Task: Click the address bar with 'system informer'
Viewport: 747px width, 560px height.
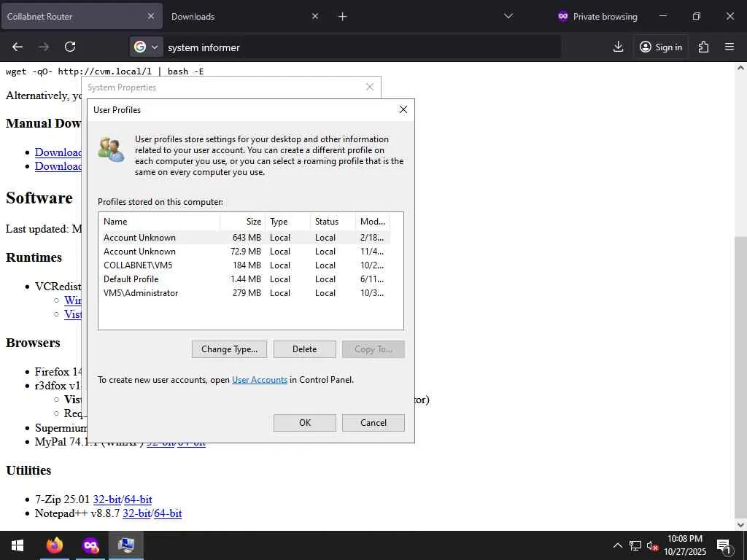Action: (x=362, y=47)
